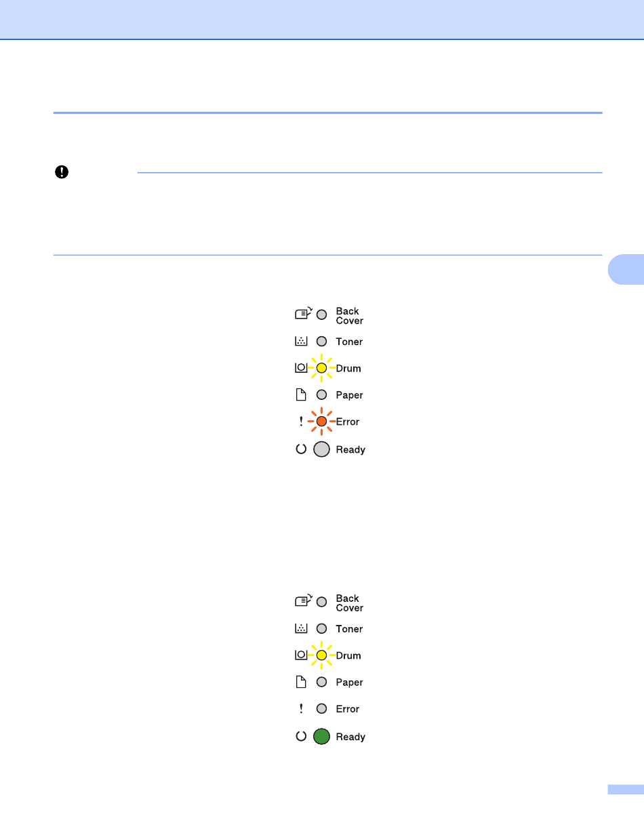Click the unlit Error LED in lower panel
This screenshot has width=644, height=833.
pos(322,709)
